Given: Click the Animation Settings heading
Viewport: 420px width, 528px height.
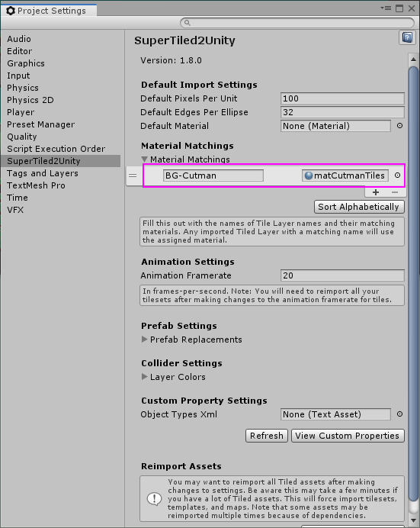Looking at the screenshot, I should pos(188,262).
